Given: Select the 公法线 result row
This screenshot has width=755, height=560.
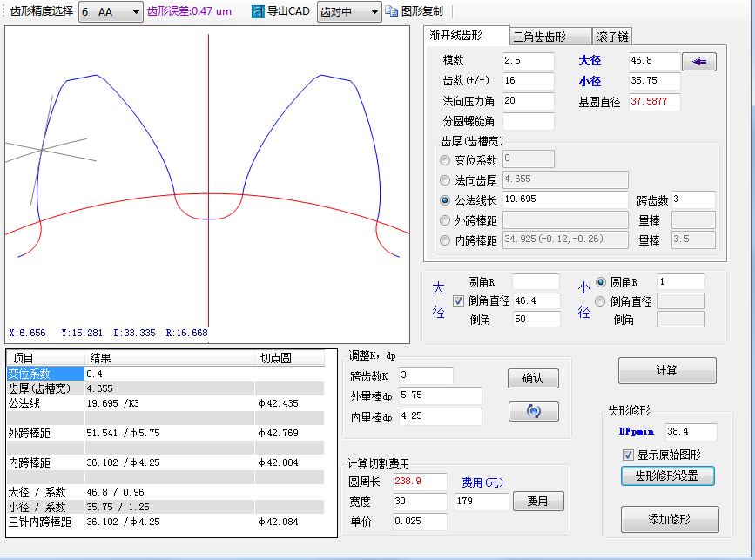Looking at the screenshot, I should (x=165, y=403).
